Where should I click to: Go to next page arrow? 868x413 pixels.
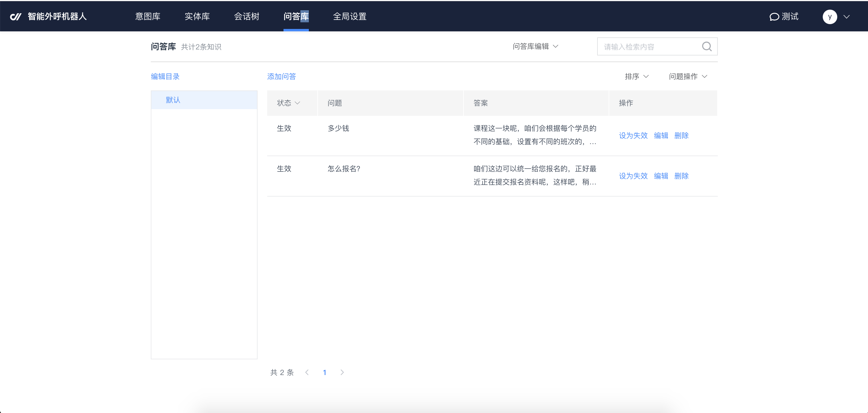click(342, 372)
